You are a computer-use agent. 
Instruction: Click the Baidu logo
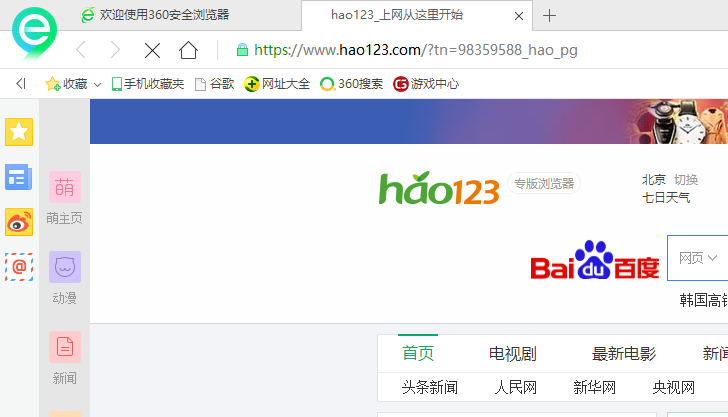tap(595, 260)
